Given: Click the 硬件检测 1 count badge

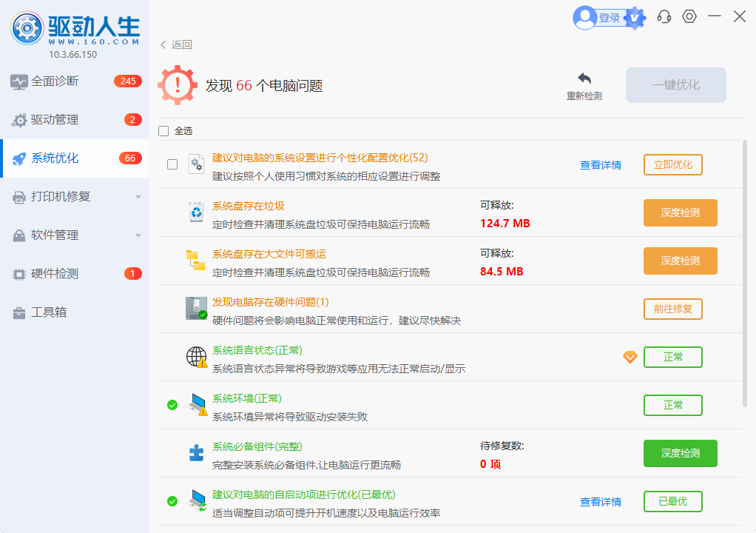Looking at the screenshot, I should tap(133, 273).
